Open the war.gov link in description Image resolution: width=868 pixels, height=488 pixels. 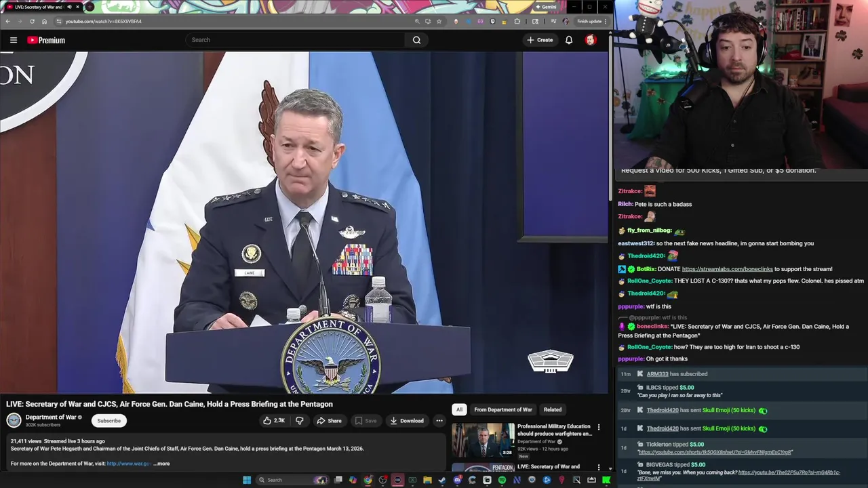(129, 464)
